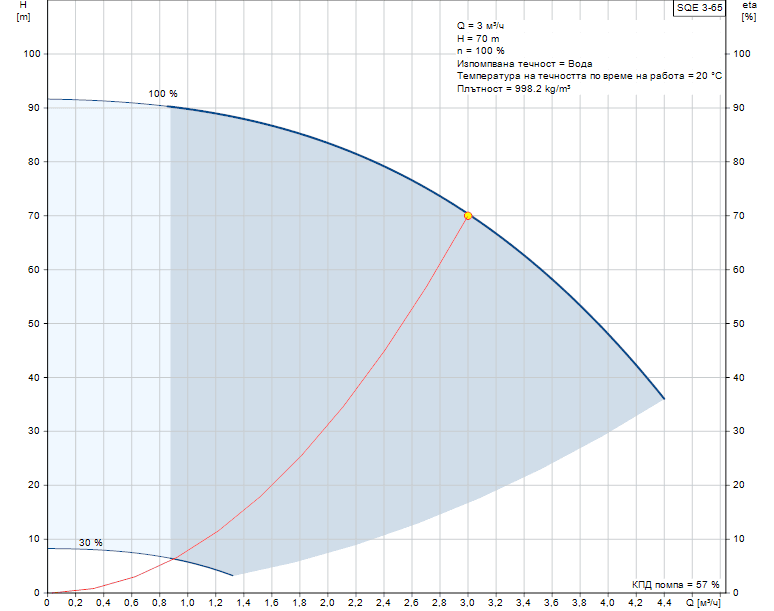Select the SQE 3-65 model label

click(699, 7)
